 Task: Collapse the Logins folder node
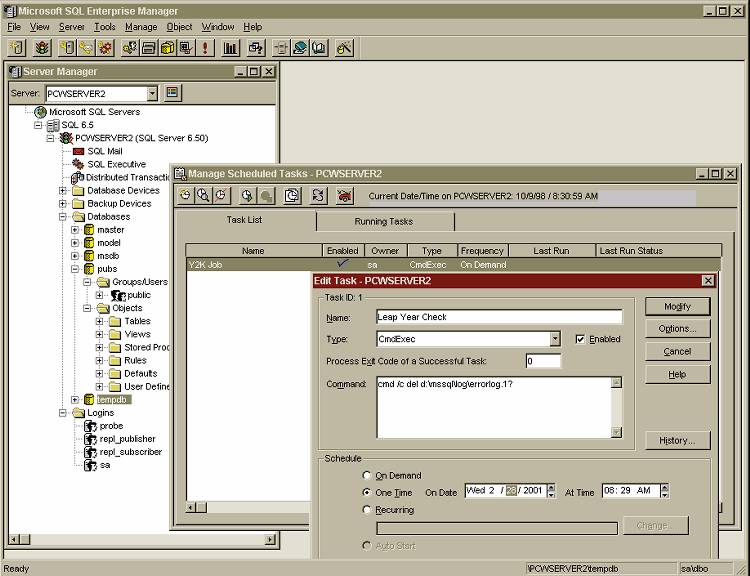click(63, 412)
